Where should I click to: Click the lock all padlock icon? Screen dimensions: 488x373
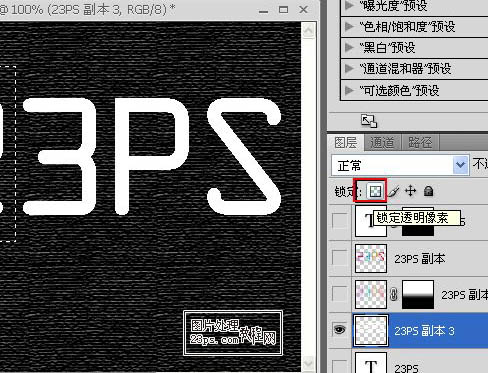tap(428, 191)
